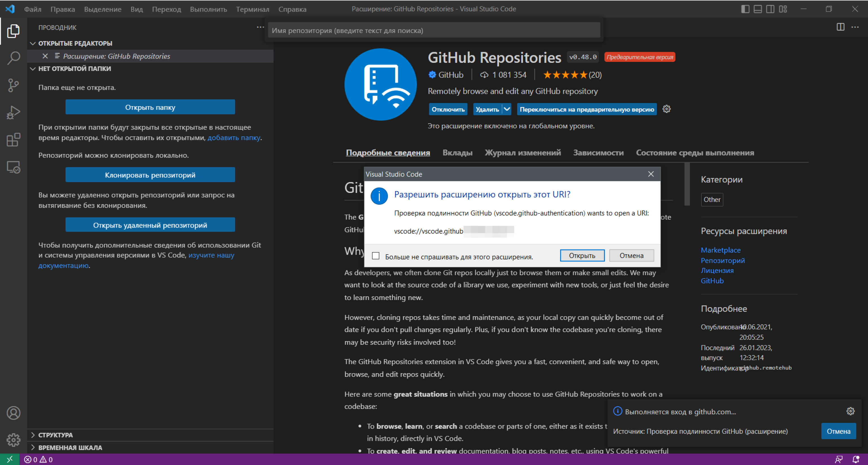
Task: Click Открыть удаленный репозиторий button
Action: coord(150,225)
